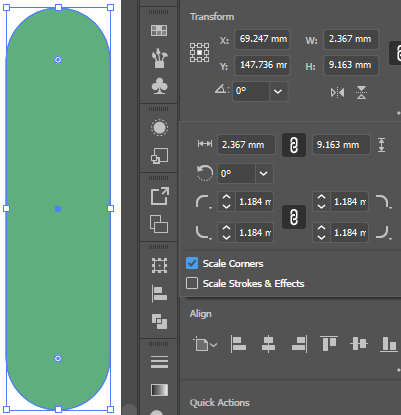The width and height of the screenshot is (401, 415).
Task: Align objects to vertical center
Action: tap(359, 344)
